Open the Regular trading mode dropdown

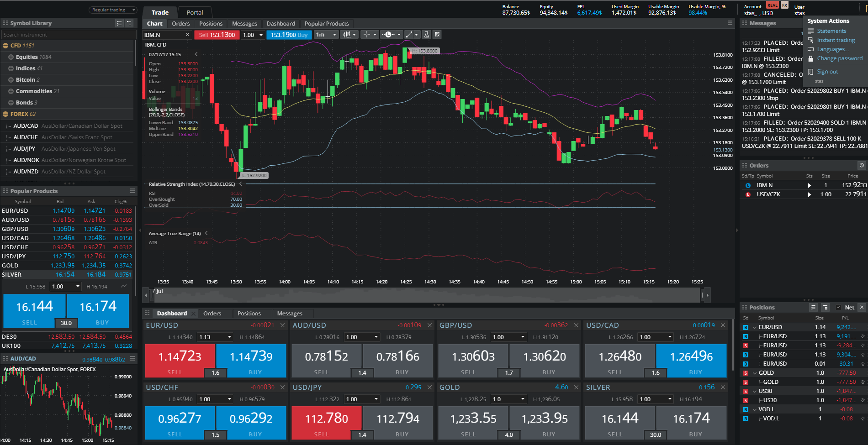(113, 10)
